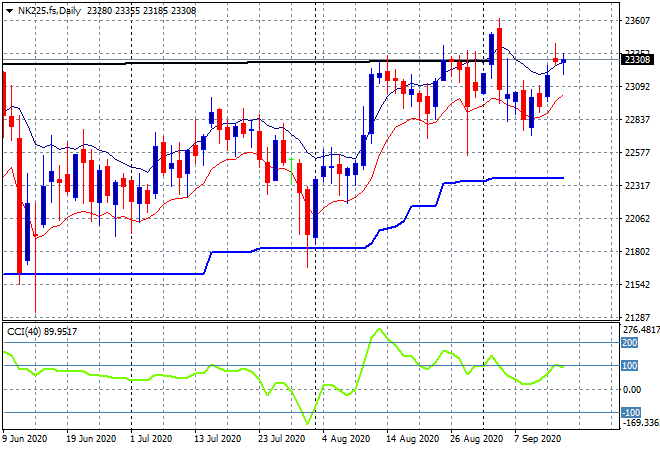The width and height of the screenshot is (660, 450).
Task: Click the 9 Jun 2020 date label
Action: coord(25,439)
